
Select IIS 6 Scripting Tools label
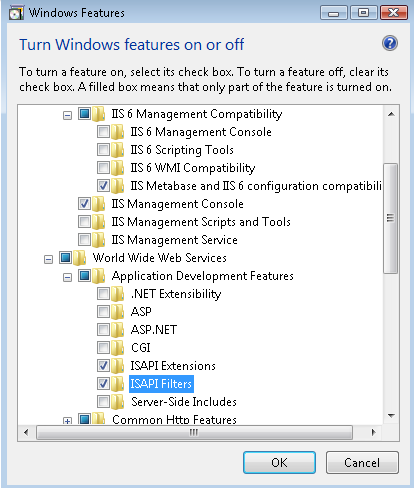pos(182,150)
